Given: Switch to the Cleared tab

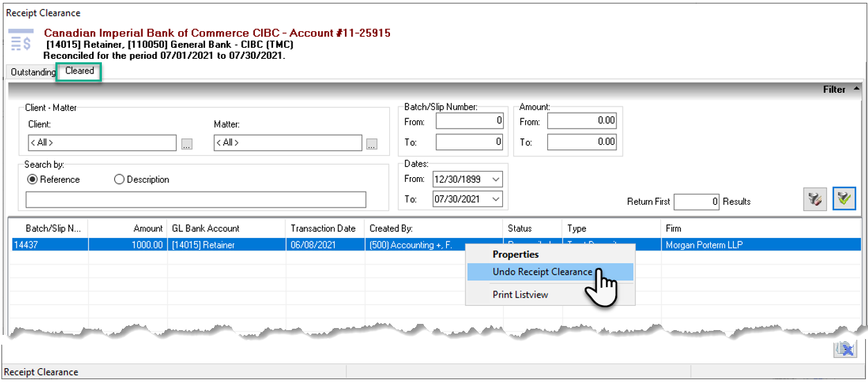Looking at the screenshot, I should click(x=80, y=71).
